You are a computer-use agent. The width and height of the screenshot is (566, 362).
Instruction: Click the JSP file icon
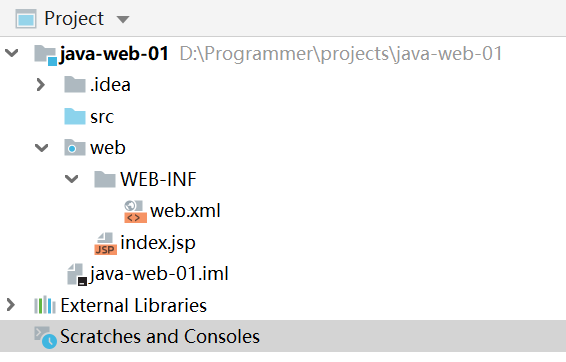pyautogui.click(x=105, y=244)
